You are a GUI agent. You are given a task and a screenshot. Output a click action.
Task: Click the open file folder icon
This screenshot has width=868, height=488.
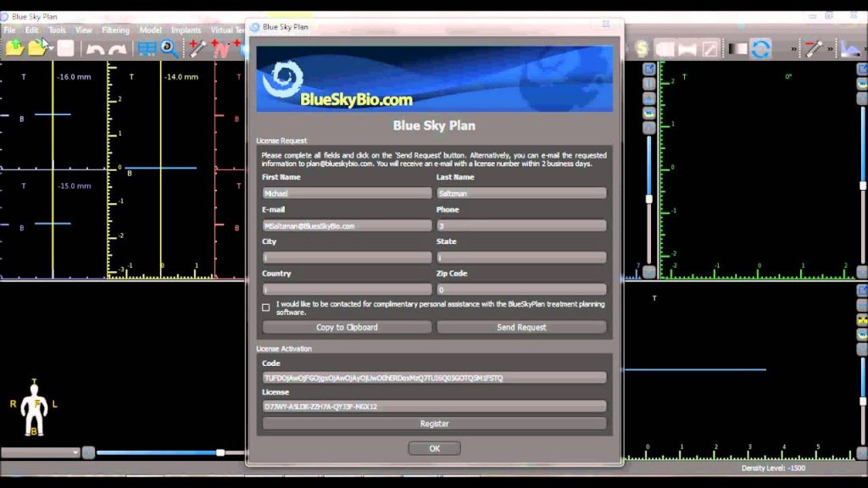35,48
